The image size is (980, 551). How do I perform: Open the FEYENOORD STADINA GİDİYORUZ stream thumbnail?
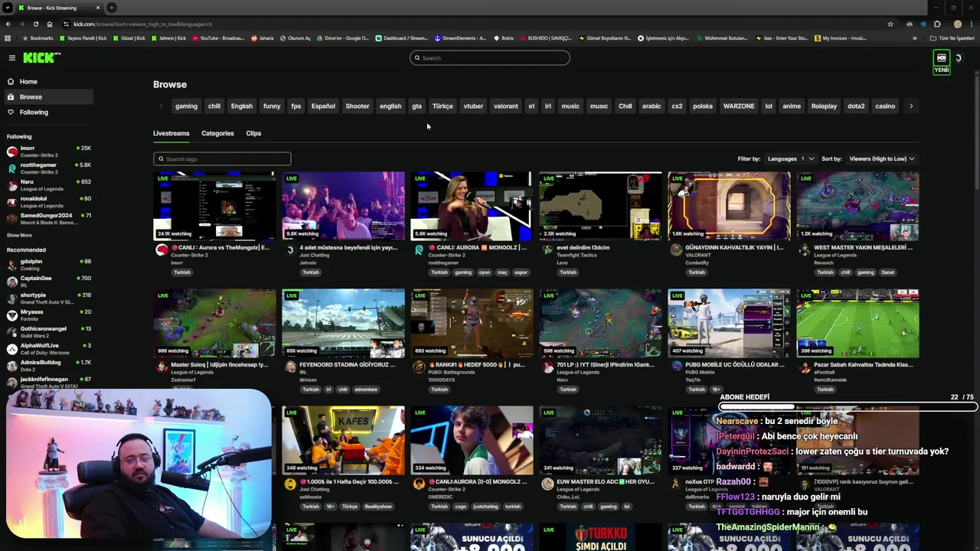tap(343, 323)
